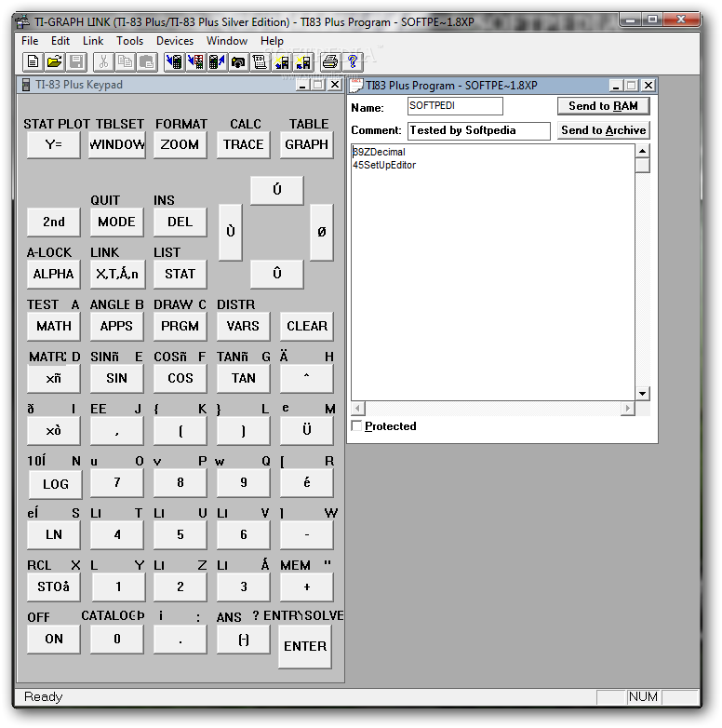This screenshot has width=722, height=728.
Task: Click the MODE keypad button
Action: pyautogui.click(x=116, y=222)
